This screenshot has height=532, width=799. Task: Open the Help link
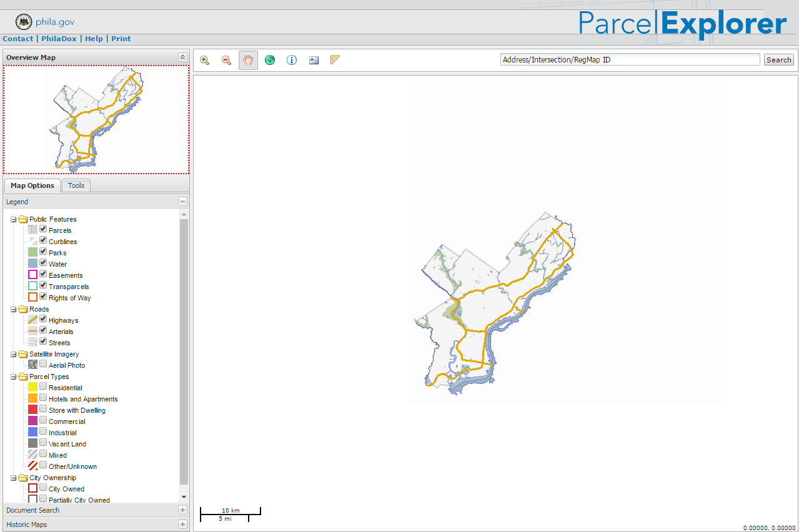click(94, 39)
